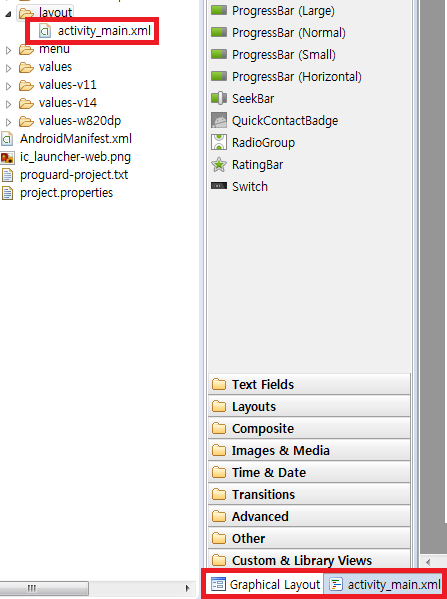
Task: Expand the values-v11 folder
Action: [x=8, y=86]
